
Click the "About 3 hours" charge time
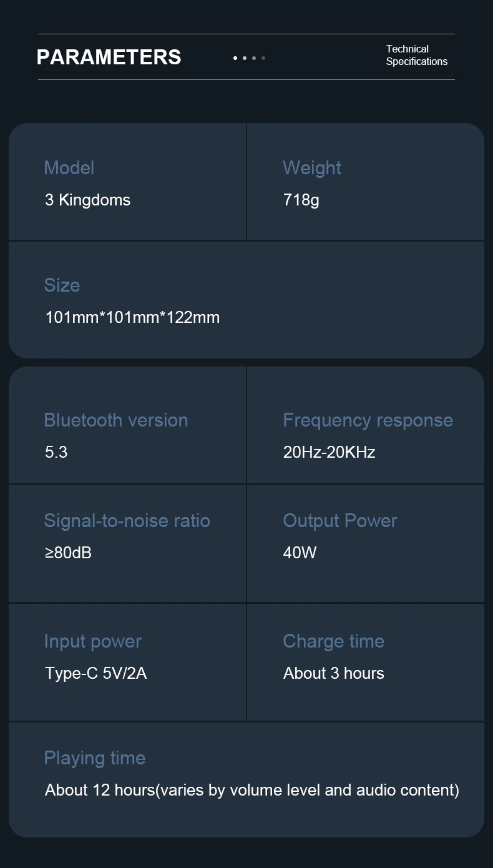[334, 673]
